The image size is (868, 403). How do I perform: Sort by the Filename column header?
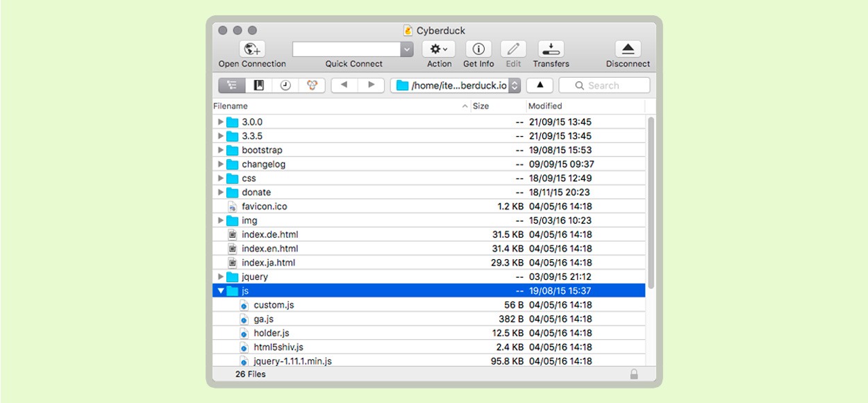342,106
